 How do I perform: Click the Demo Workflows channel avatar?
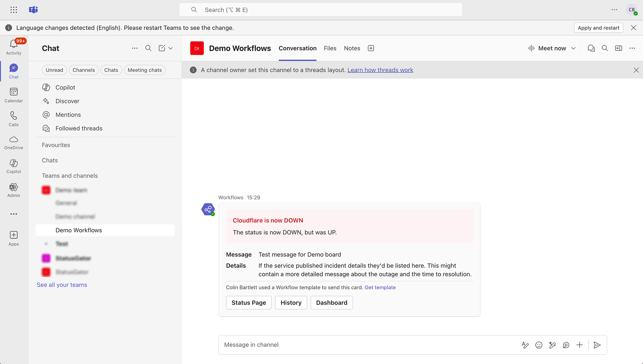(197, 48)
